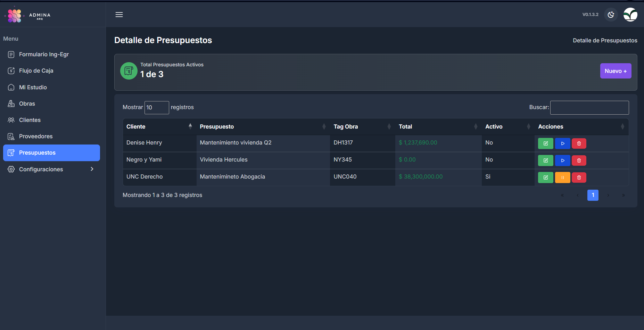Select page 1 in pagination
The height and width of the screenshot is (330, 644).
click(593, 195)
